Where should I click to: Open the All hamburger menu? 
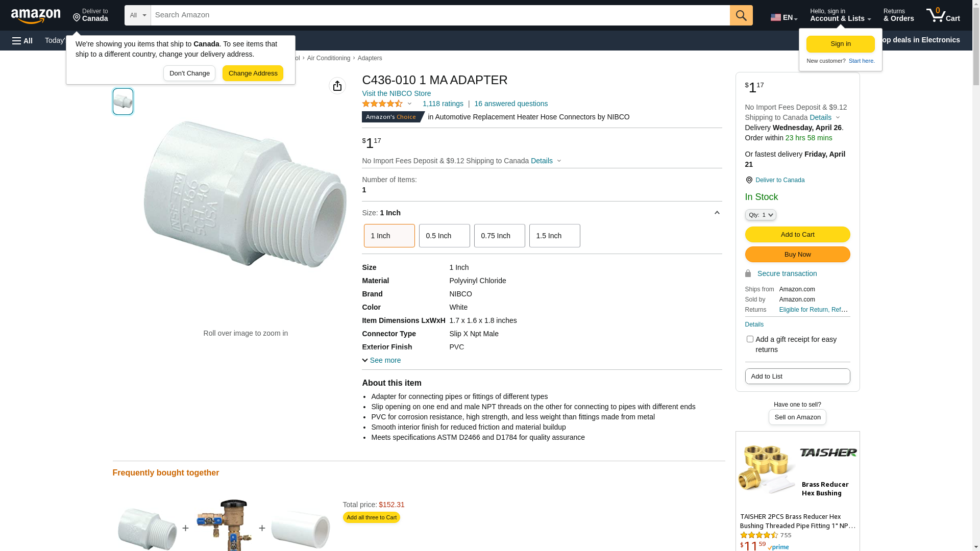22,40
